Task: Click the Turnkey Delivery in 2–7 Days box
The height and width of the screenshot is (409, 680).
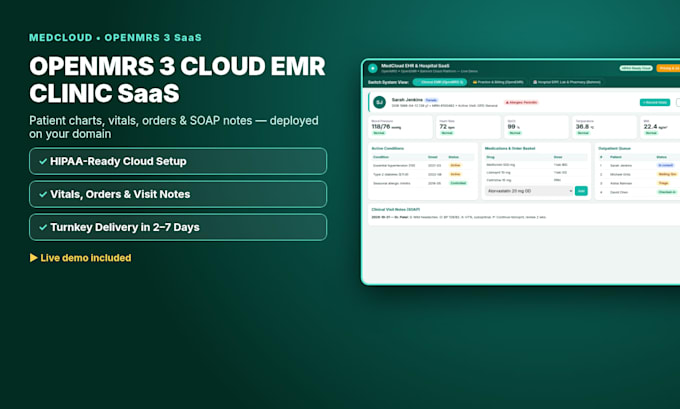Action: 178,227
